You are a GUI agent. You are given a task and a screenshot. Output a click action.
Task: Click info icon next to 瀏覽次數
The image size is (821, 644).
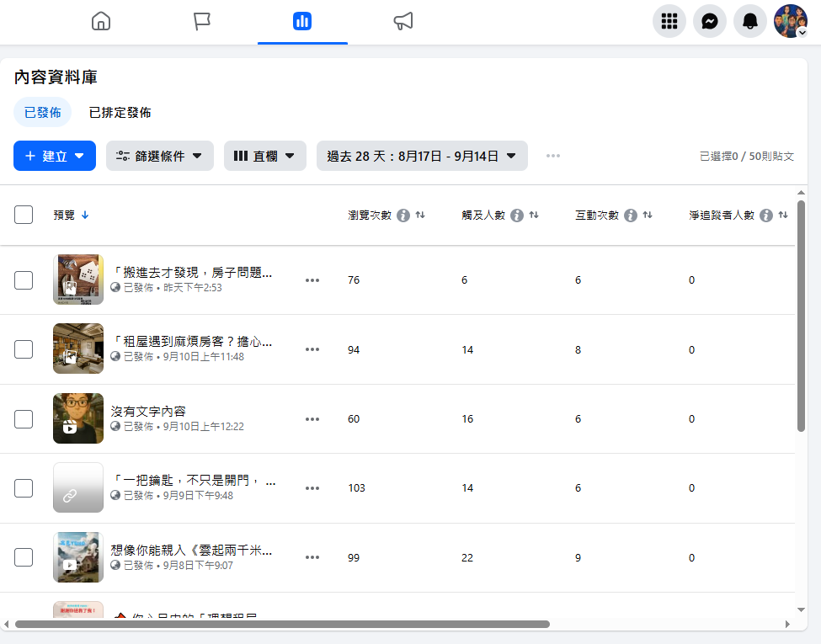point(403,216)
